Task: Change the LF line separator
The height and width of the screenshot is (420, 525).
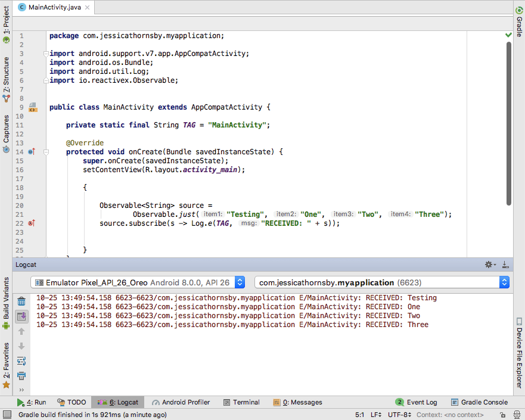Action: 376,415
